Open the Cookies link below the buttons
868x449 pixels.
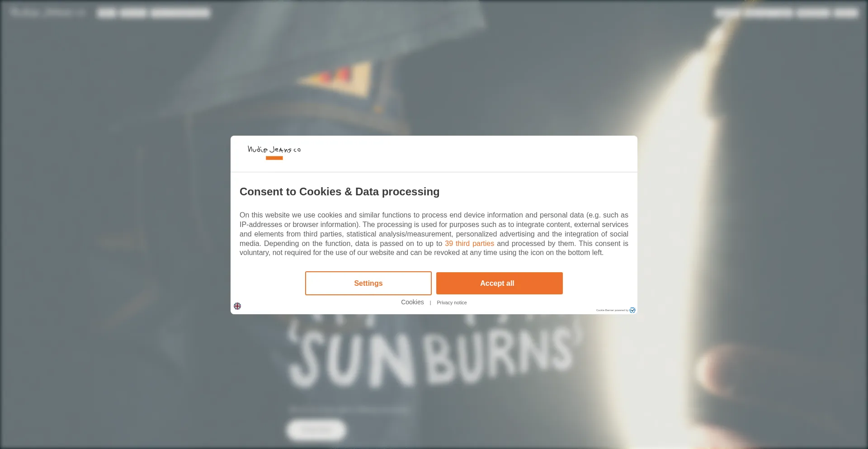point(412,302)
